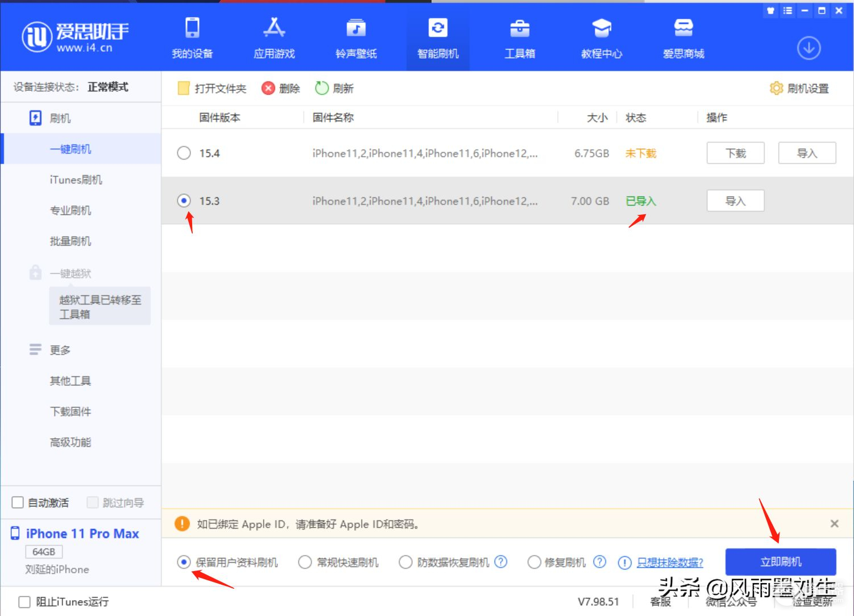Open the 铃声壁纸 ringtone wallpaper icon
Image resolution: width=854 pixels, height=616 pixels.
click(x=356, y=28)
